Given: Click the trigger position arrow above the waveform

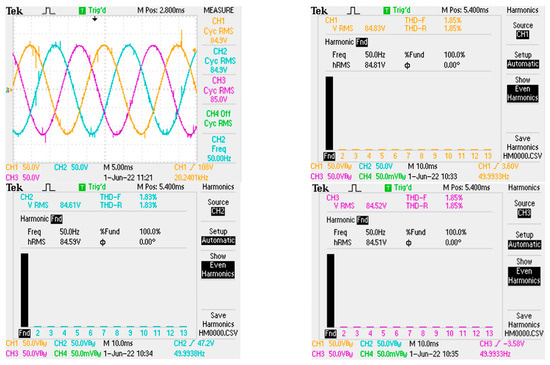Looking at the screenshot, I should point(94,19).
